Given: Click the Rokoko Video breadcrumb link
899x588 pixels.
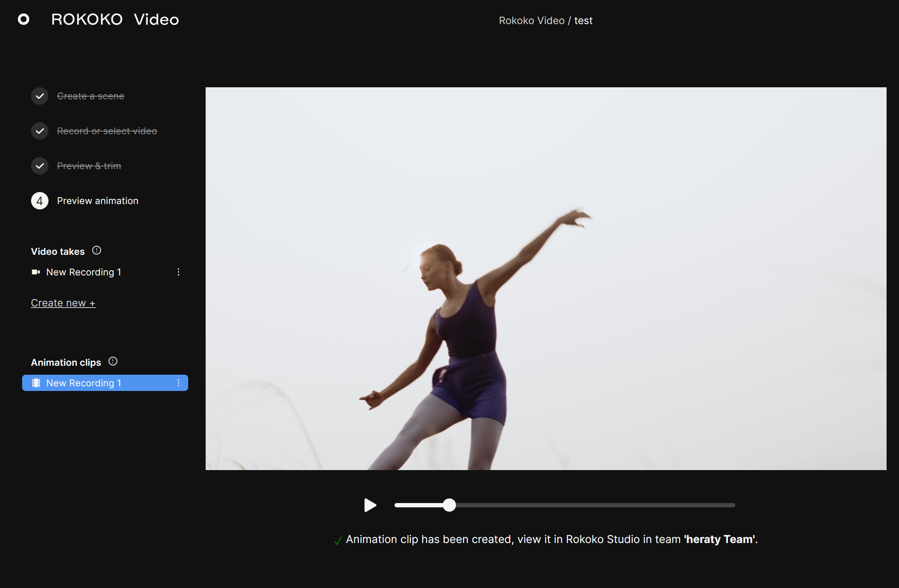Looking at the screenshot, I should [531, 21].
